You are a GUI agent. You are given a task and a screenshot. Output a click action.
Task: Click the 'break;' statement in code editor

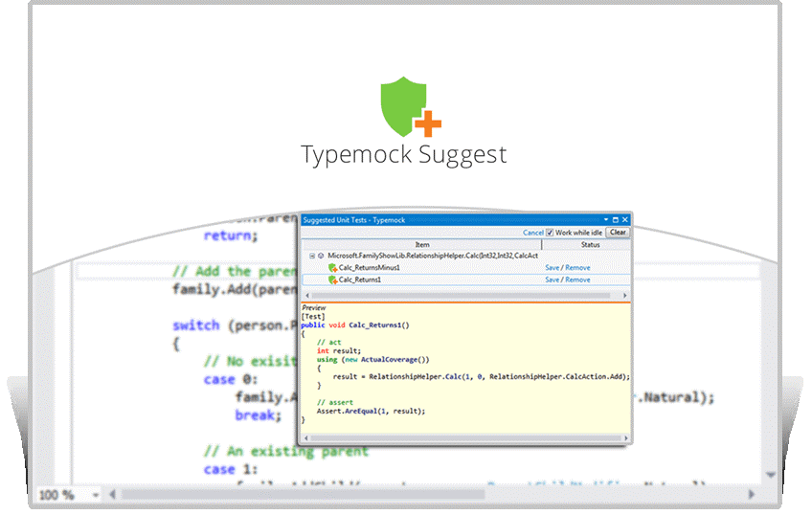click(258, 415)
